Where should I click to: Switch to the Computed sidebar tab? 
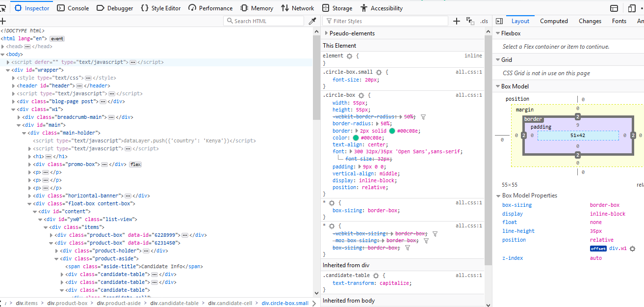point(554,21)
